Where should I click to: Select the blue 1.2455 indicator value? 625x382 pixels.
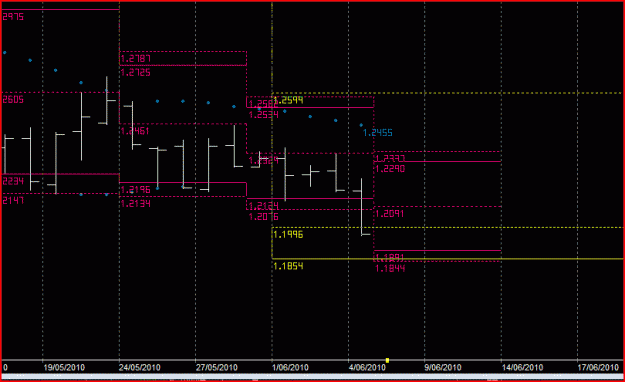click(x=377, y=133)
